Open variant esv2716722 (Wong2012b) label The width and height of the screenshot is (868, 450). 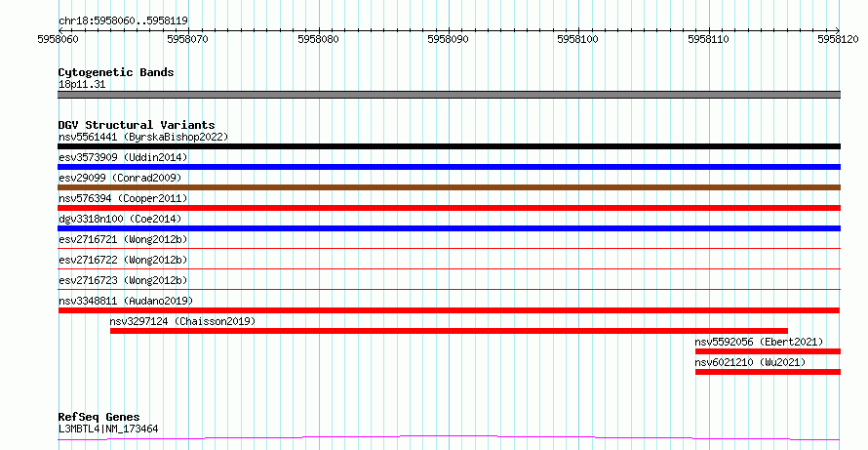[x=123, y=260]
